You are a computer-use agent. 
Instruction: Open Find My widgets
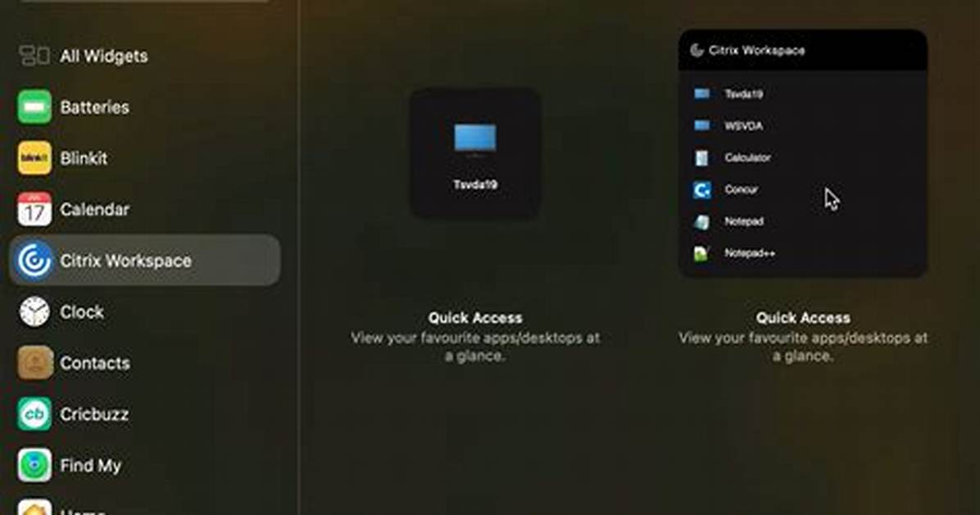pos(91,466)
